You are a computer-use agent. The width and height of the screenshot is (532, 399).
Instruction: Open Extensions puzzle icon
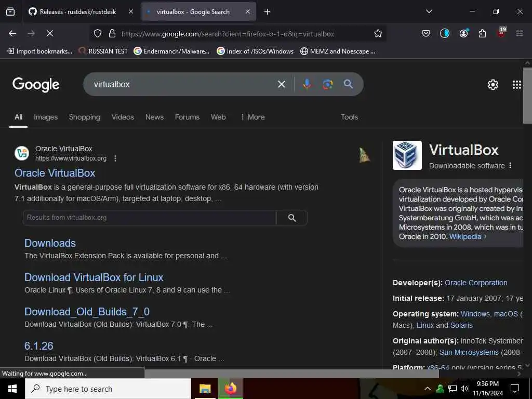[x=482, y=33]
